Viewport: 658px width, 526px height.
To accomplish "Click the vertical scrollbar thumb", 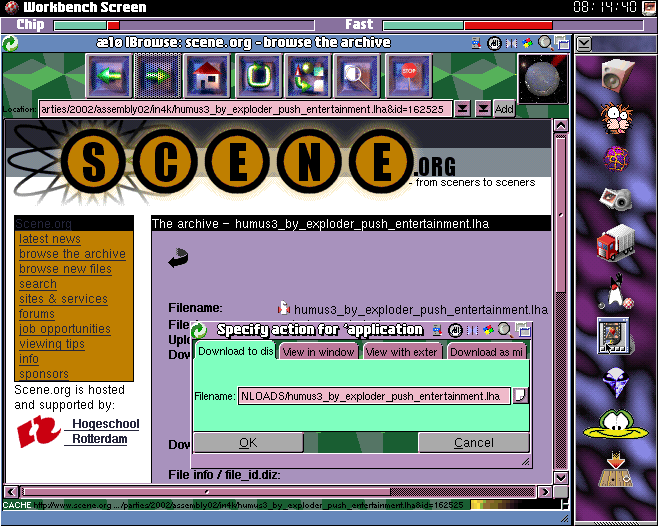I will coord(561,214).
